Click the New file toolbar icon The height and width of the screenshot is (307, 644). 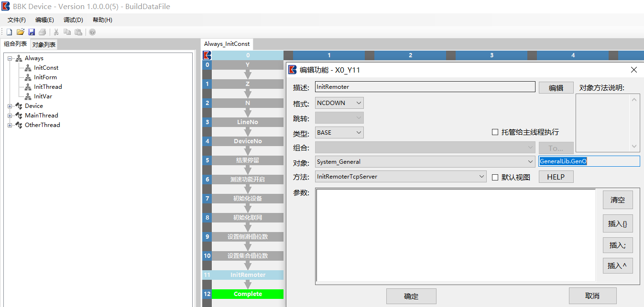pos(9,32)
